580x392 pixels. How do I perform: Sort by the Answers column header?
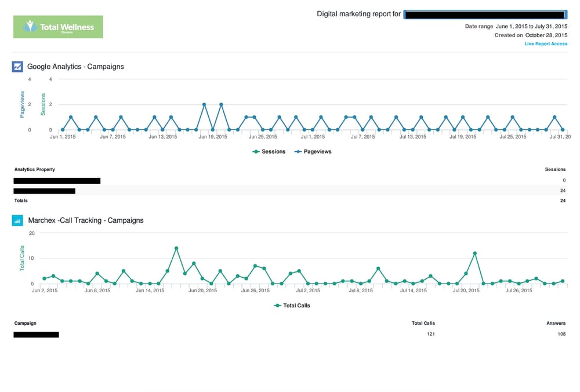click(x=556, y=323)
